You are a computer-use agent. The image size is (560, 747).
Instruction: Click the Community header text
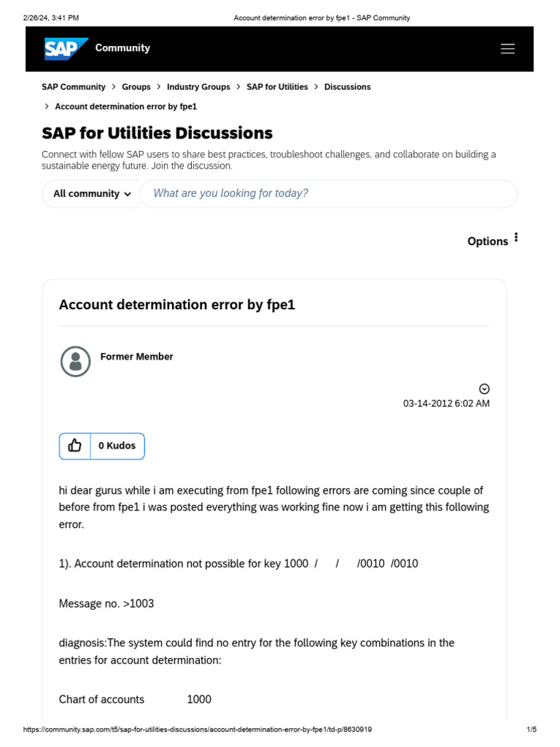122,48
